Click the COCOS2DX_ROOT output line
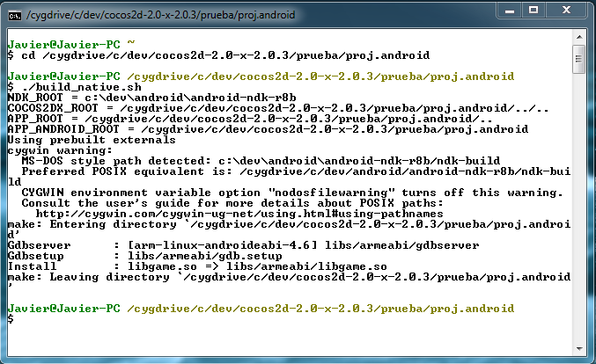 [x=278, y=108]
